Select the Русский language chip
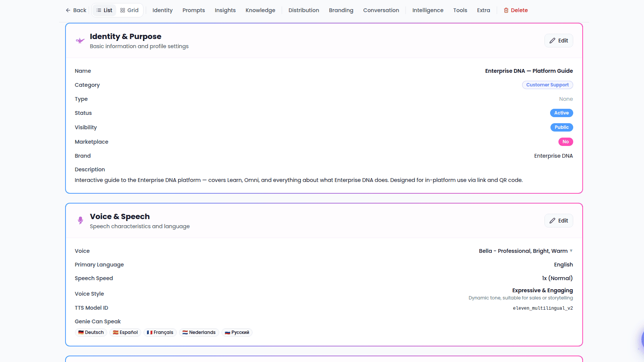 click(237, 332)
